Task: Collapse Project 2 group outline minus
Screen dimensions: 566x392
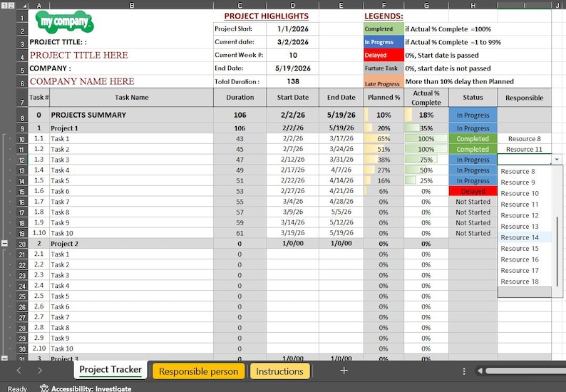Action: (x=4, y=359)
